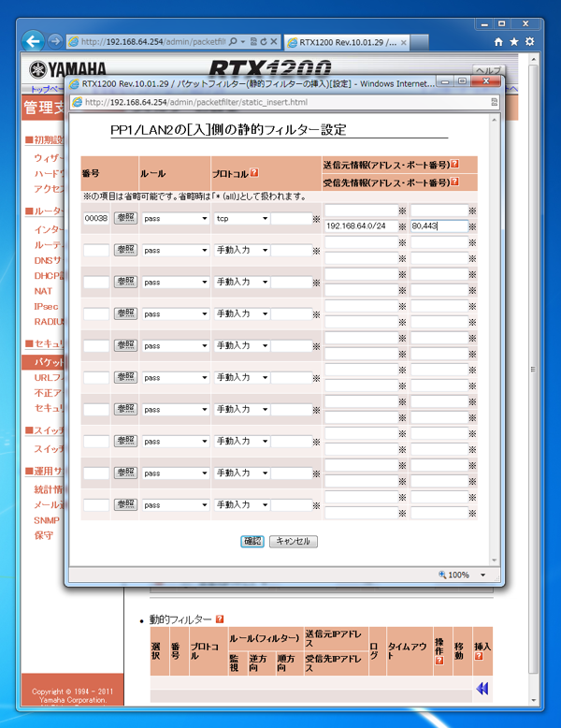Open help icon under 挿入 column
The width and height of the screenshot is (561, 728).
[x=479, y=656]
